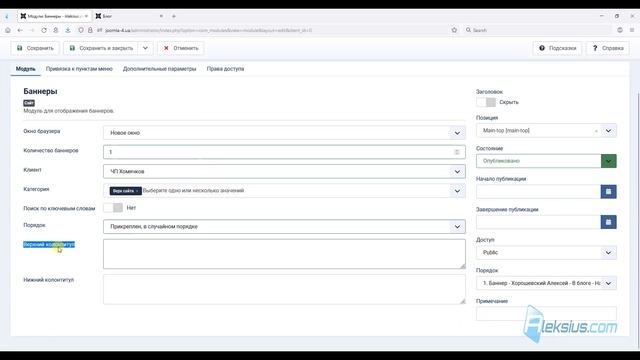
Task: Open the Позиция Main-top dropdown
Action: coord(546,131)
